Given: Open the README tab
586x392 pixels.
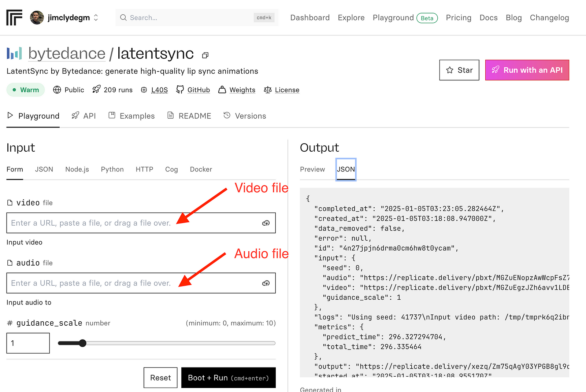Looking at the screenshot, I should coord(189,116).
